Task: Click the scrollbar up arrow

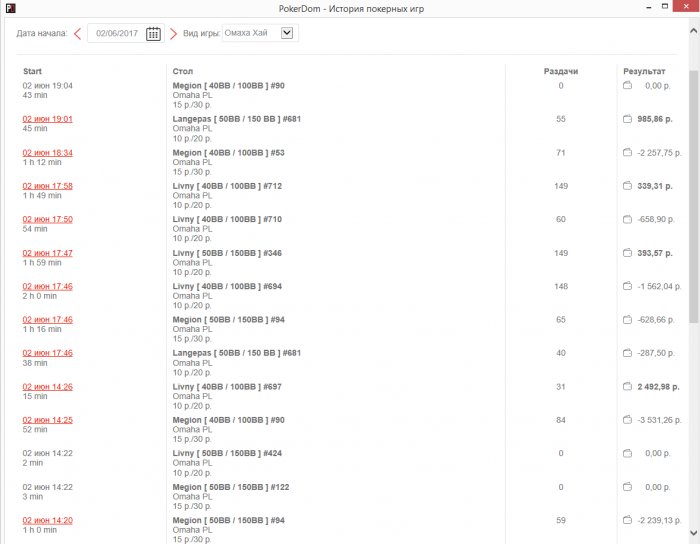Action: 693,31
